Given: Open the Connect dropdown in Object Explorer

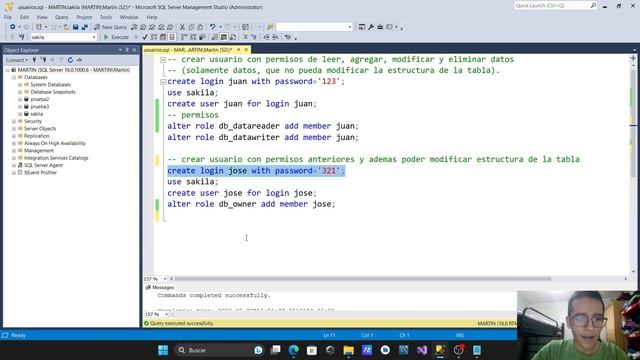Looking at the screenshot, I should [17, 60].
